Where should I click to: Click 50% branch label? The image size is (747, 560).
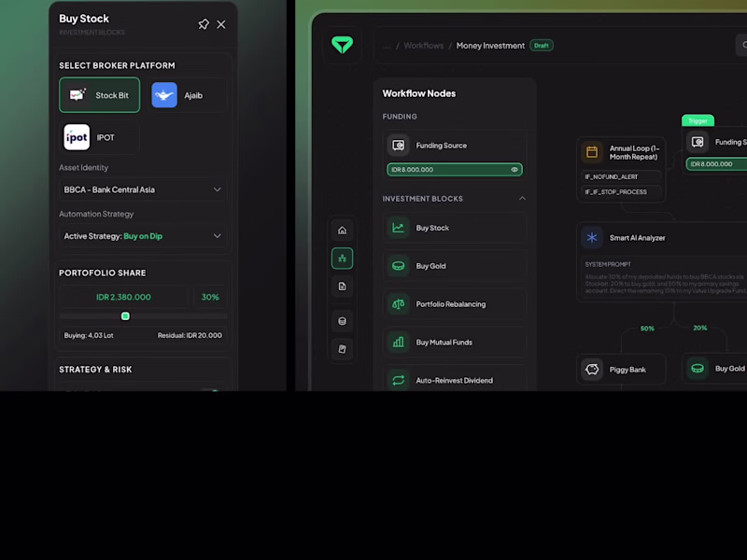tap(647, 329)
